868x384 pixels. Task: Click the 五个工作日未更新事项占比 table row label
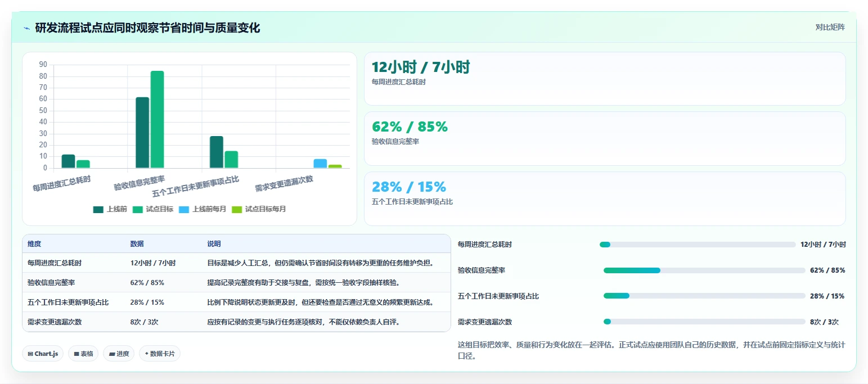[68, 302]
